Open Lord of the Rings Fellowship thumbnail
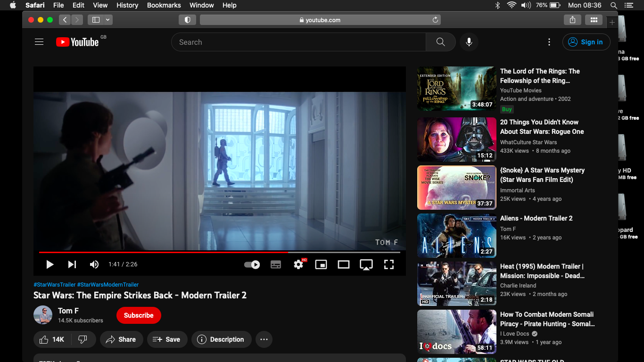 pyautogui.click(x=456, y=89)
